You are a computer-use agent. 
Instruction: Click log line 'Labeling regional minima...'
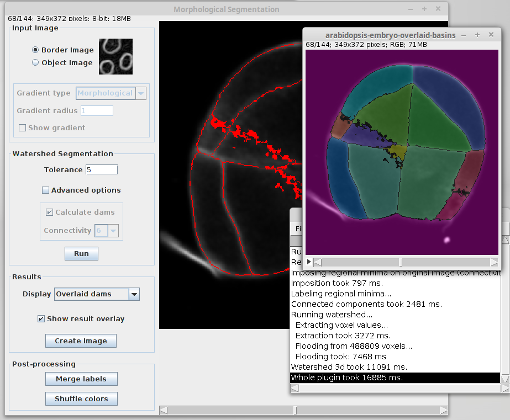click(x=341, y=294)
